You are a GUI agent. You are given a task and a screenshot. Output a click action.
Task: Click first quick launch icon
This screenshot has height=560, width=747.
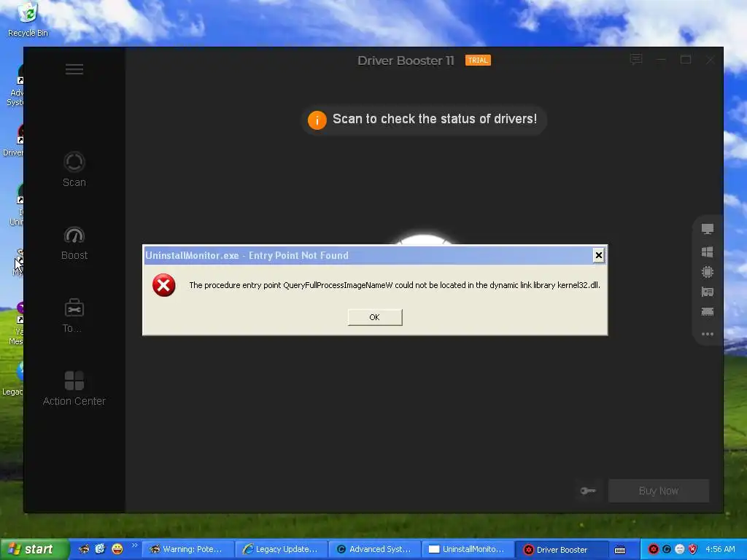84,550
